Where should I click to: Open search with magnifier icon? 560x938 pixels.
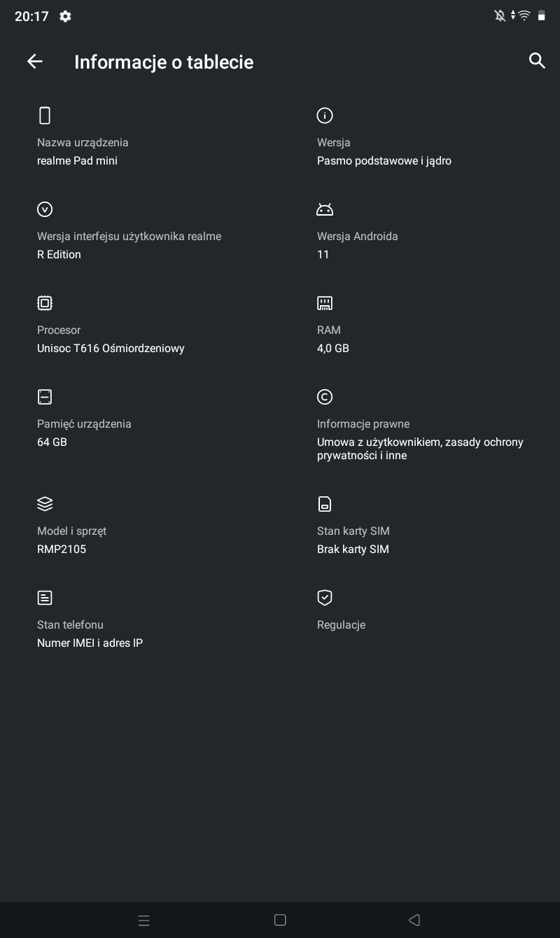[537, 61]
